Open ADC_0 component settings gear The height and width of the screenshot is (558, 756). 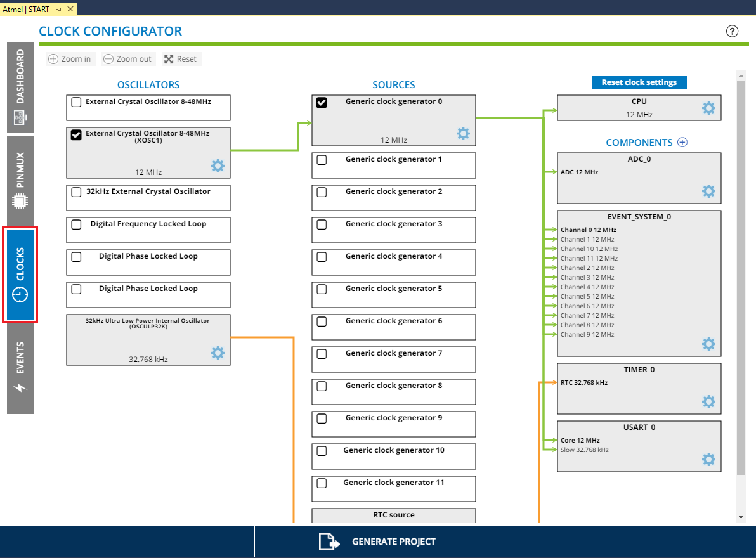(708, 191)
